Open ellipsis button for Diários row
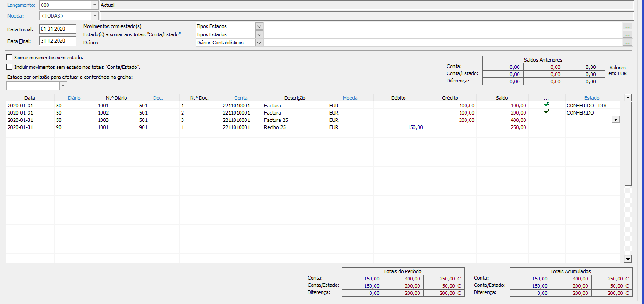644x304 pixels. (x=627, y=43)
